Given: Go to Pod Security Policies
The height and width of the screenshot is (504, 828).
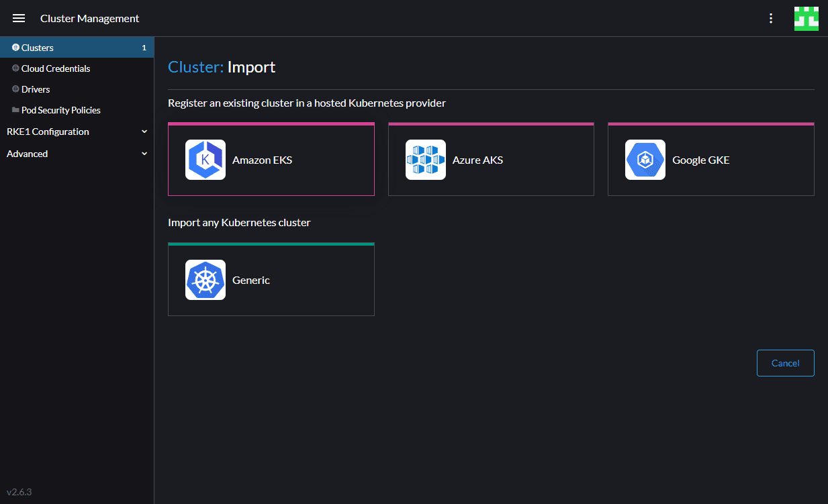Looking at the screenshot, I should point(61,110).
